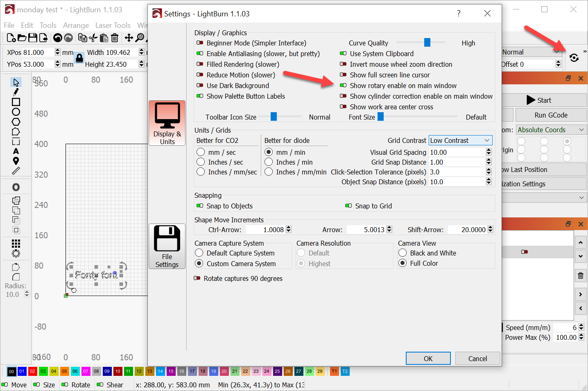Select the Display & Units settings page
Viewport: 588px width, 391px height.
167,123
